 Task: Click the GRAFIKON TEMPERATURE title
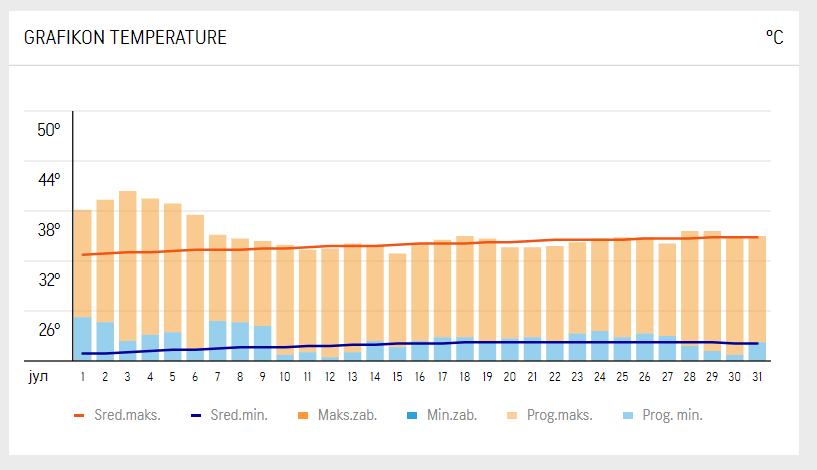click(x=125, y=38)
